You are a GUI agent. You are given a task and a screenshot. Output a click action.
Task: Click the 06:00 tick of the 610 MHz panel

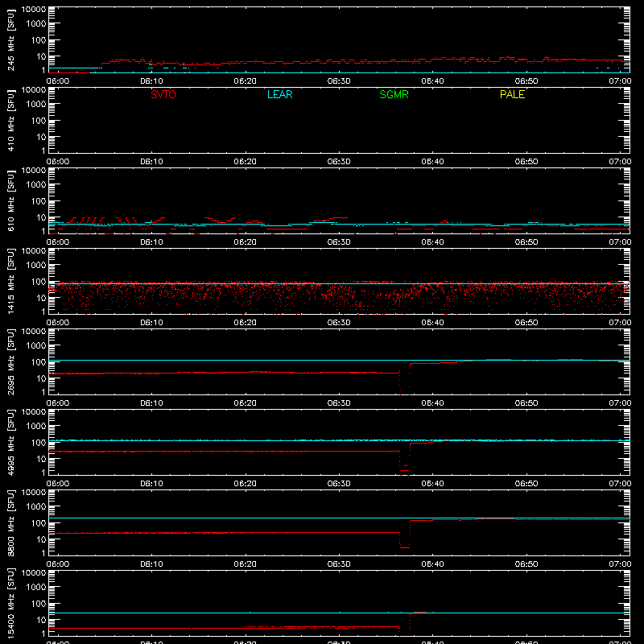[x=58, y=242]
